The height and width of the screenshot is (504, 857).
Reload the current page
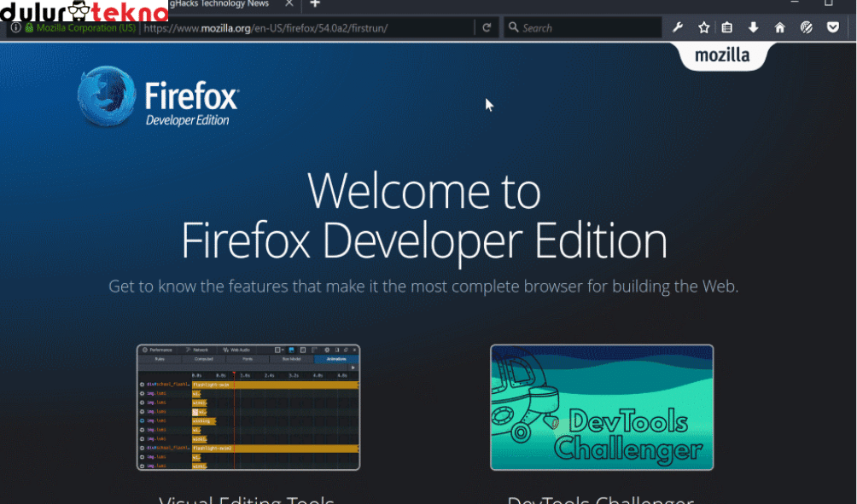pyautogui.click(x=487, y=27)
